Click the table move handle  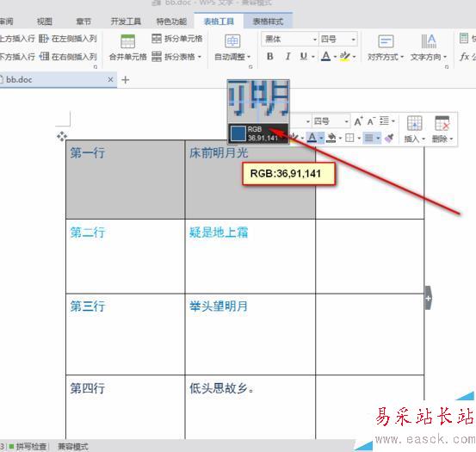point(62,136)
